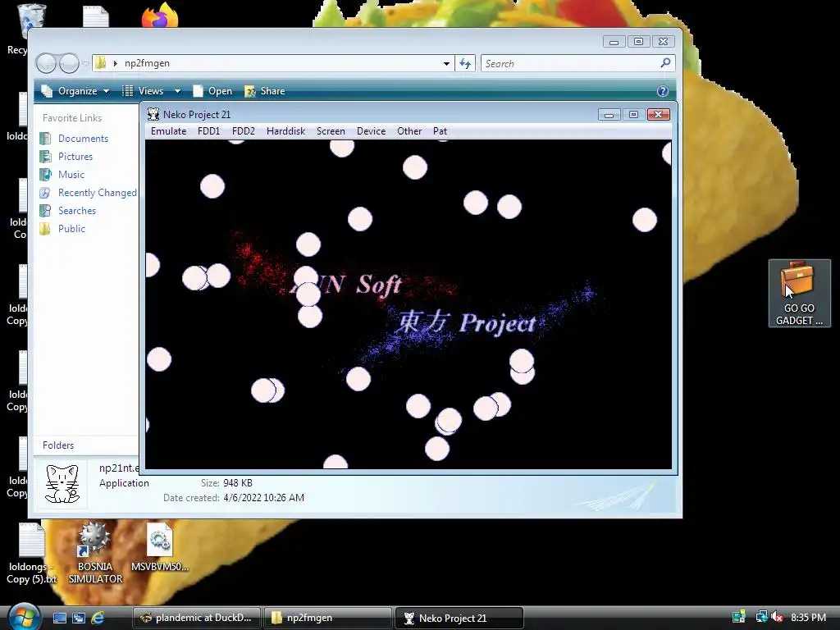Click the magnifier search icon

[666, 63]
